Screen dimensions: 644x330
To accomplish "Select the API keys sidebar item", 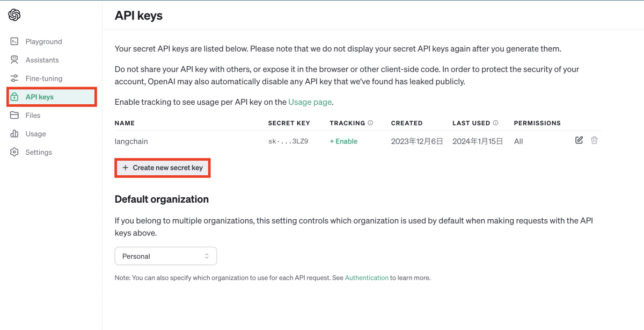I will (x=52, y=97).
